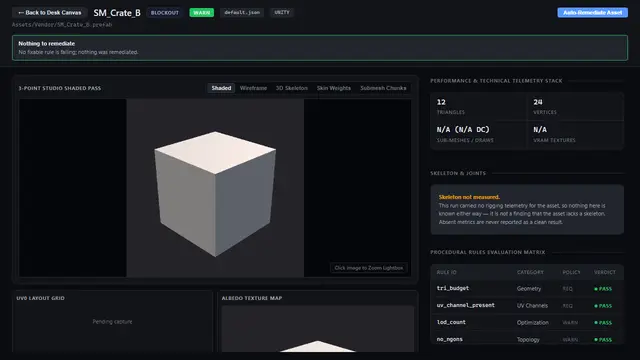
Task: Click the 12 triangles value
Action: pyautogui.click(x=441, y=102)
